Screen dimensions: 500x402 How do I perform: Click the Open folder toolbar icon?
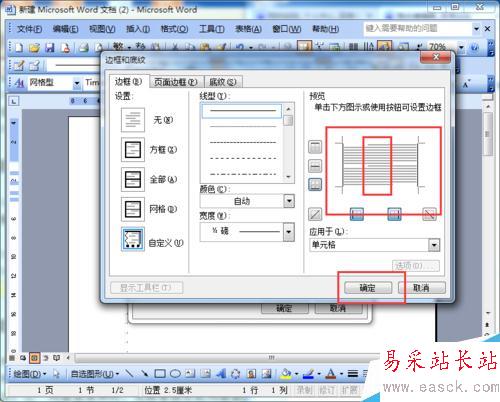(34, 48)
